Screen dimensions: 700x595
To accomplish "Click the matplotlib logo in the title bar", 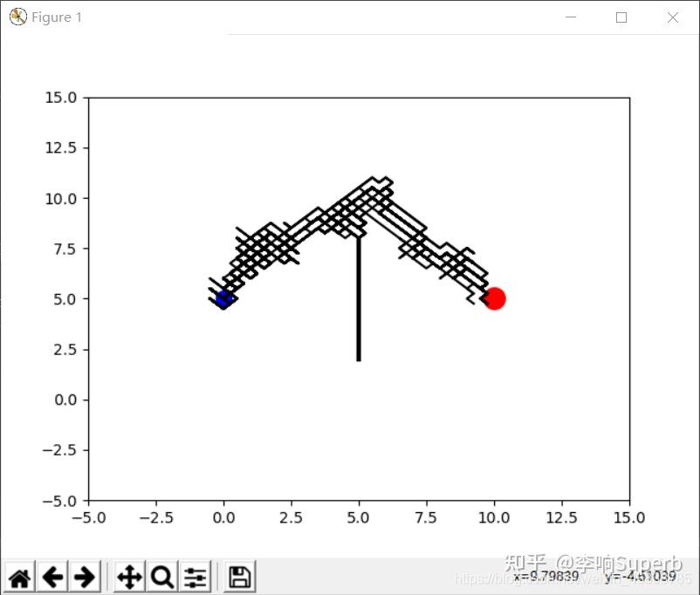I will click(17, 17).
